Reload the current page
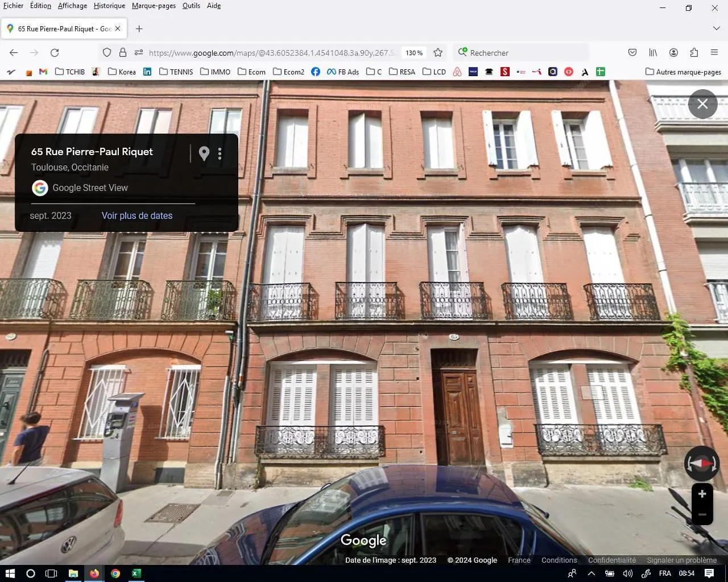The height and width of the screenshot is (582, 728). 55,53
